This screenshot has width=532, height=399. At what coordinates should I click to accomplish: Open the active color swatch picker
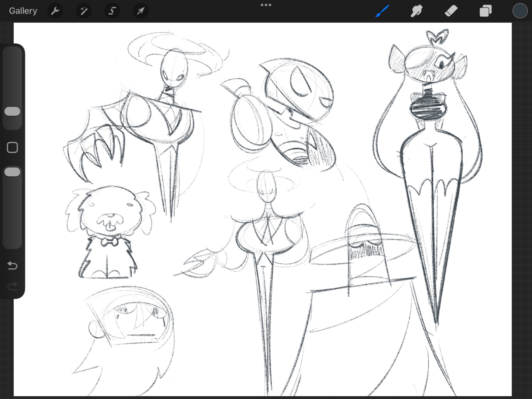(520, 11)
